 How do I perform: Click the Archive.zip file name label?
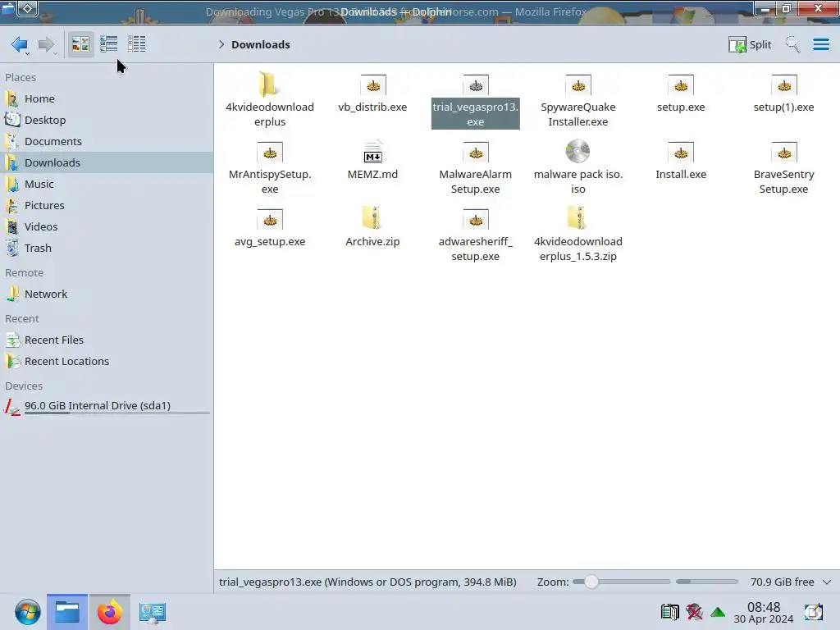coord(373,242)
